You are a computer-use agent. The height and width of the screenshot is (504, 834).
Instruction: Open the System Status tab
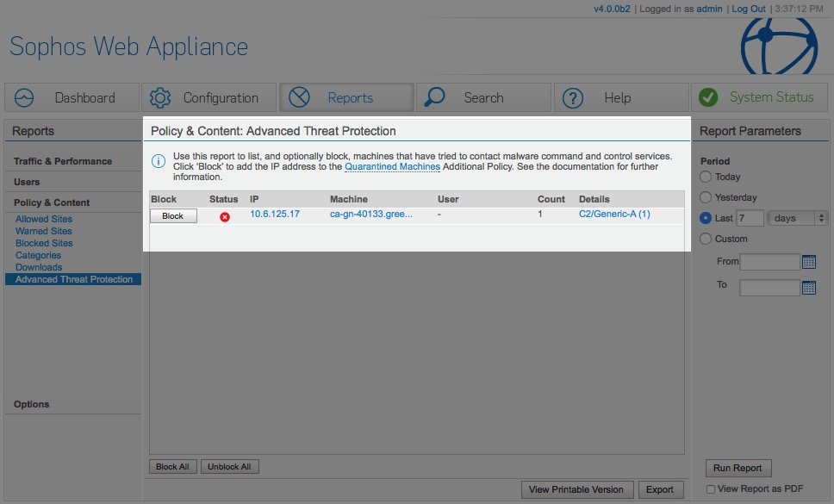click(759, 98)
